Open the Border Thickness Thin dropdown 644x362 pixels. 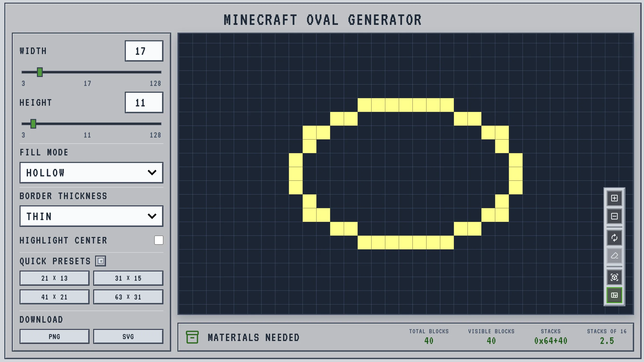point(91,216)
